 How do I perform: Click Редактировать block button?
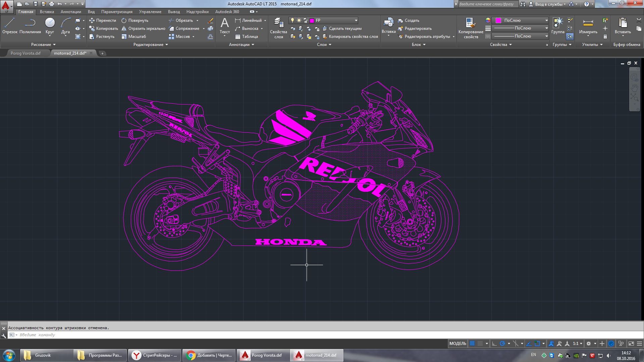coord(415,28)
